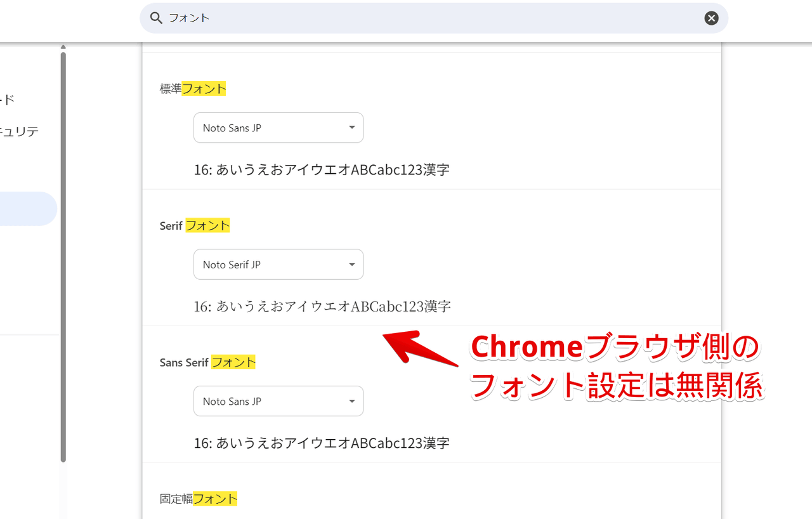This screenshot has width=812, height=519.
Task: Click the search magnifier icon
Action: [156, 18]
